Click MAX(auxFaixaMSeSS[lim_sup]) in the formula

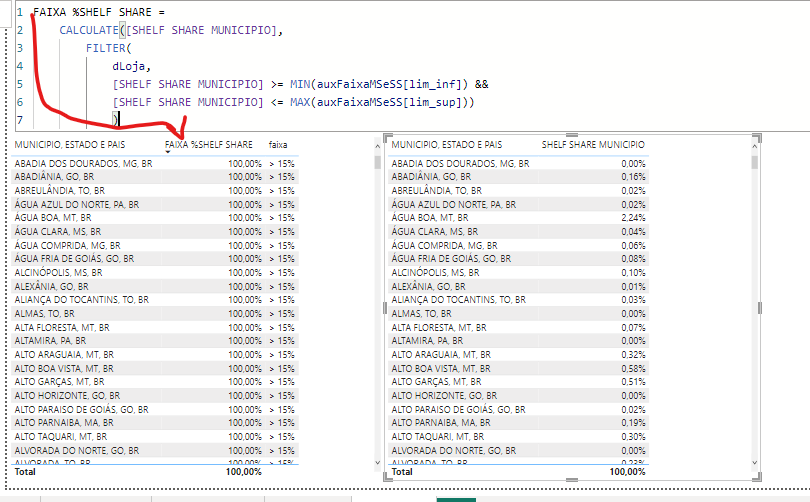pyautogui.click(x=379, y=102)
